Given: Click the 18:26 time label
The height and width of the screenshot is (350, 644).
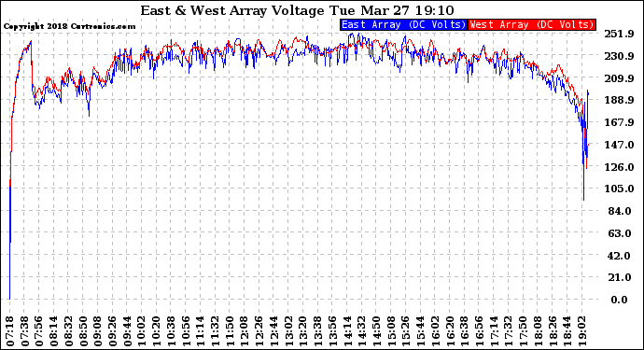Looking at the screenshot, I should [552, 331].
